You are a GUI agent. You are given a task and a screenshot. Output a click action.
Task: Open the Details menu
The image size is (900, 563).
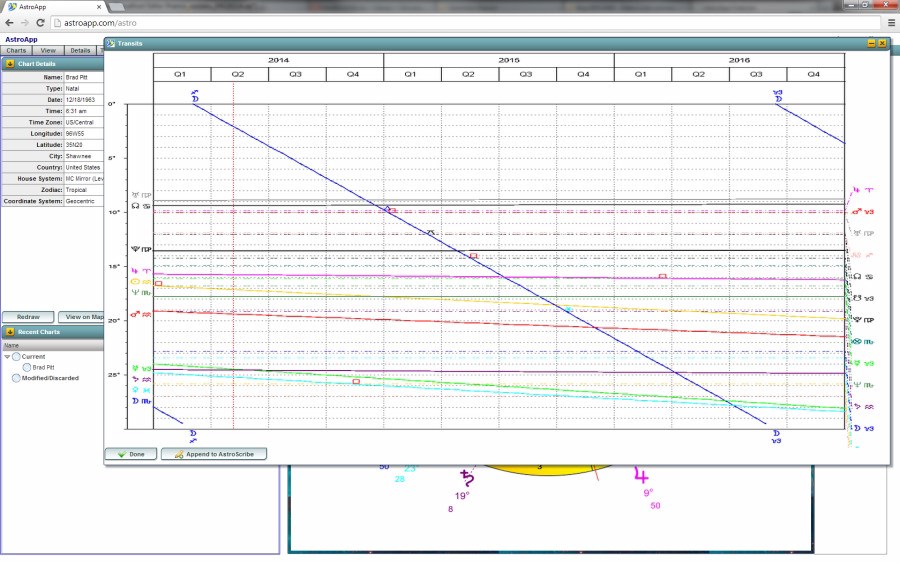pyautogui.click(x=80, y=50)
